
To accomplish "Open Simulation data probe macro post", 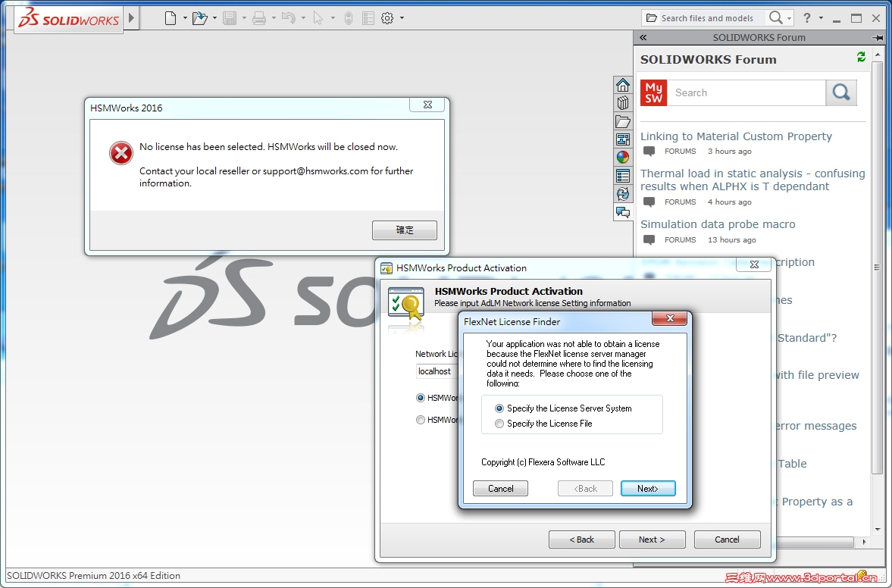I will tap(718, 224).
